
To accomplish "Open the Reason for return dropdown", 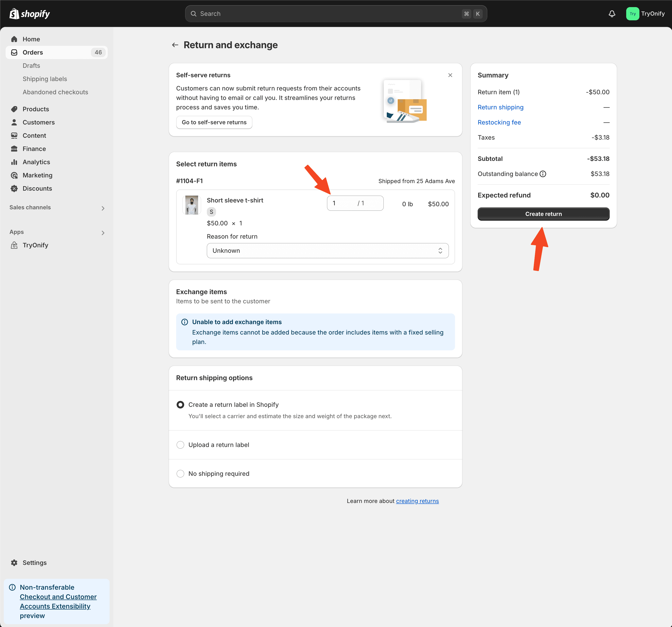I will (x=327, y=251).
